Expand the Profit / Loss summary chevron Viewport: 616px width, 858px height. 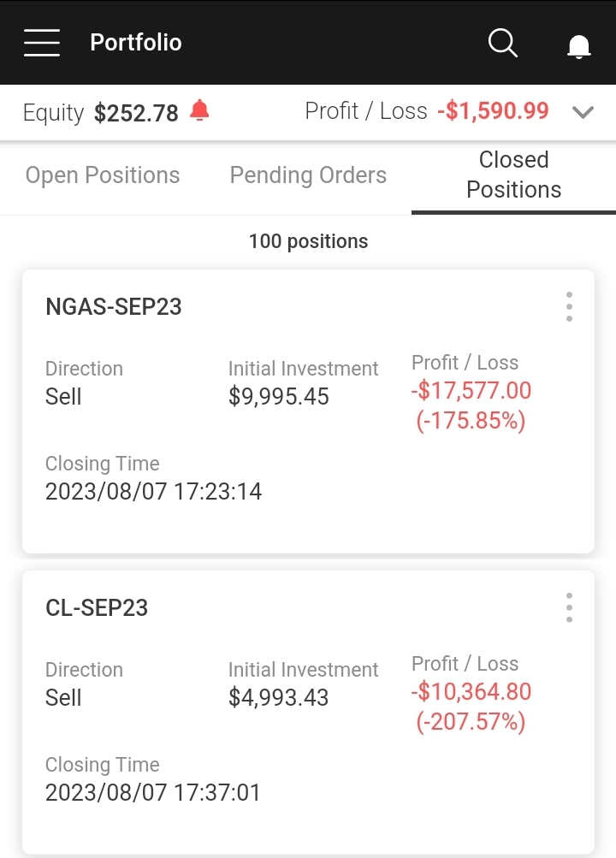583,112
